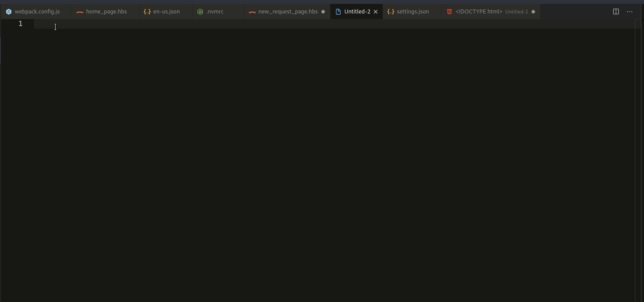Open the en-us.json tab
644x302 pixels.
(165, 12)
